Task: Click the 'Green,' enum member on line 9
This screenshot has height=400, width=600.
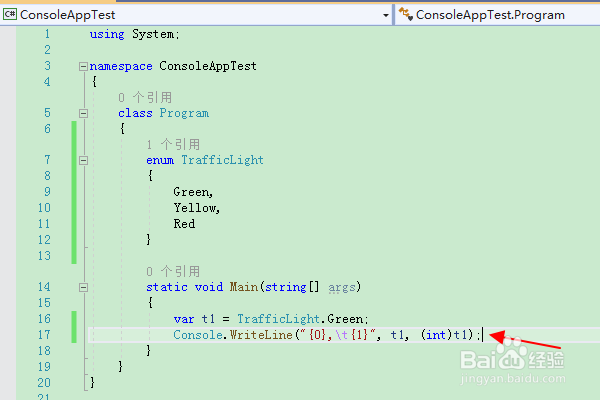Action: (x=193, y=192)
